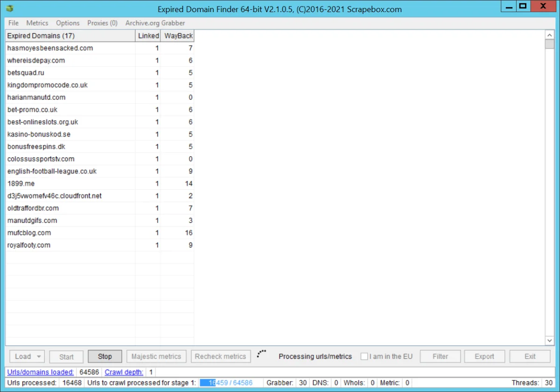Maximize the Expired Domain Finder window
The height and width of the screenshot is (392, 560).
coord(523,6)
